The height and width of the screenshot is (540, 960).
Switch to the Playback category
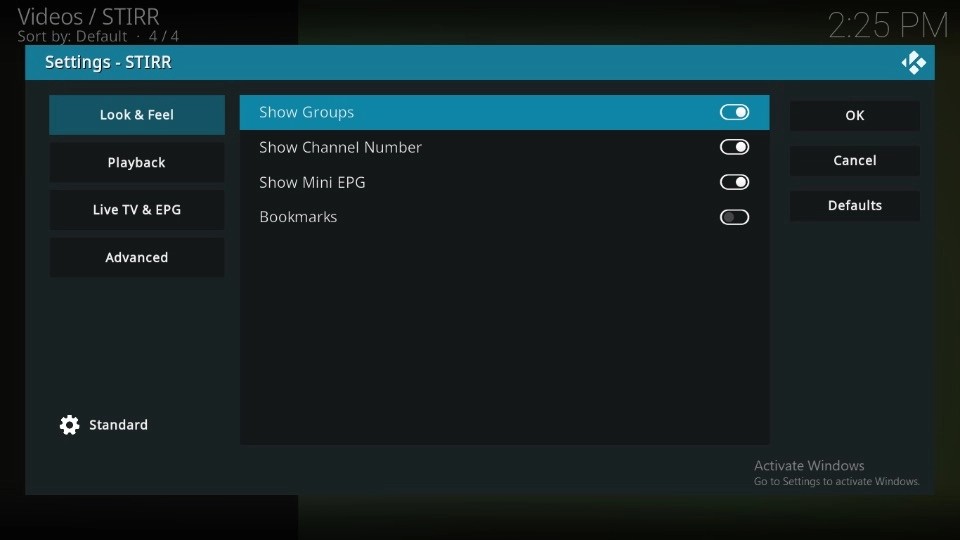pyautogui.click(x=137, y=162)
